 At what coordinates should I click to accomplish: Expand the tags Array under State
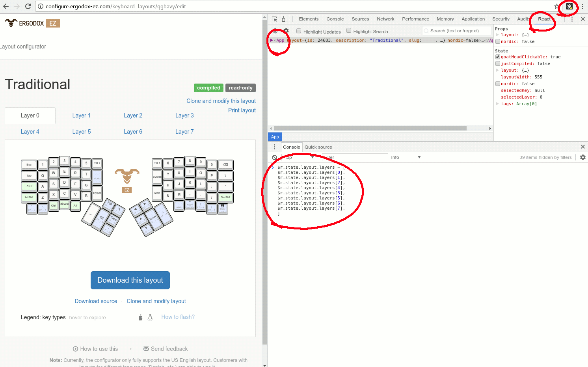[497, 104]
